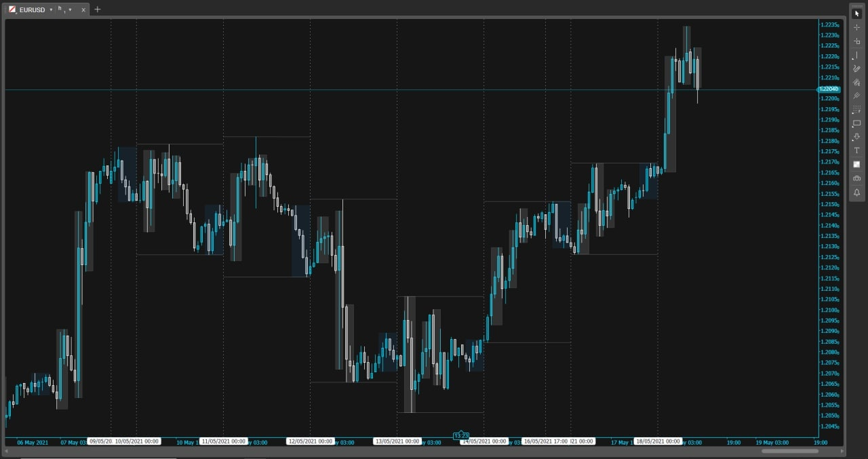
Task: Click the horizontal chart scrollbar
Action: click(x=789, y=451)
